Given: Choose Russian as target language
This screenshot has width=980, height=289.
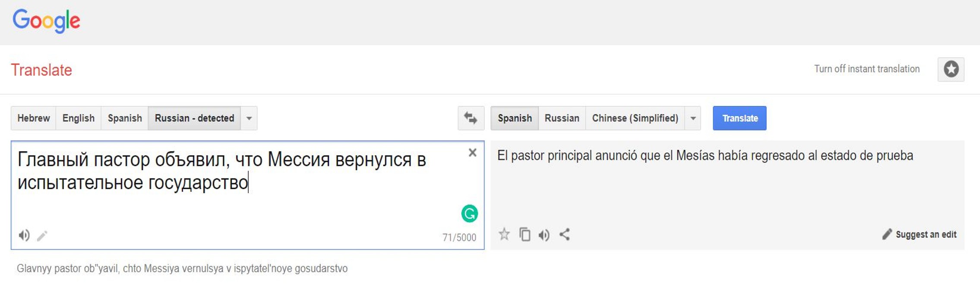Looking at the screenshot, I should tap(562, 118).
